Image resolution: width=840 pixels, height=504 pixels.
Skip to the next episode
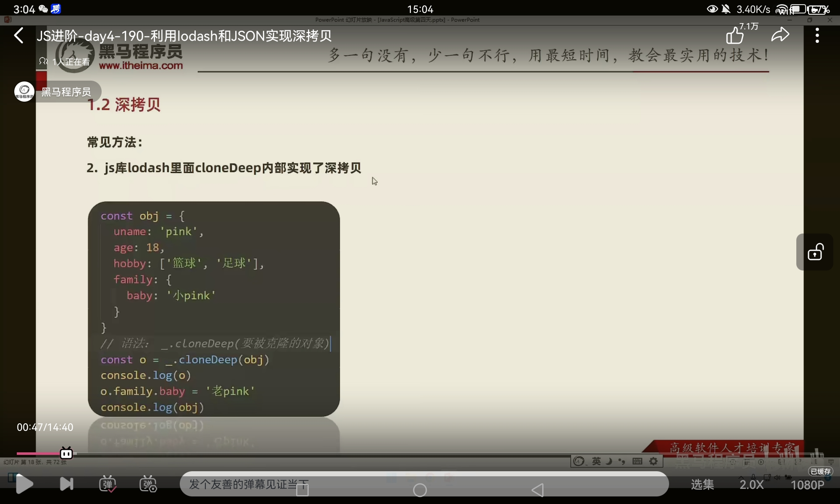[x=66, y=484]
